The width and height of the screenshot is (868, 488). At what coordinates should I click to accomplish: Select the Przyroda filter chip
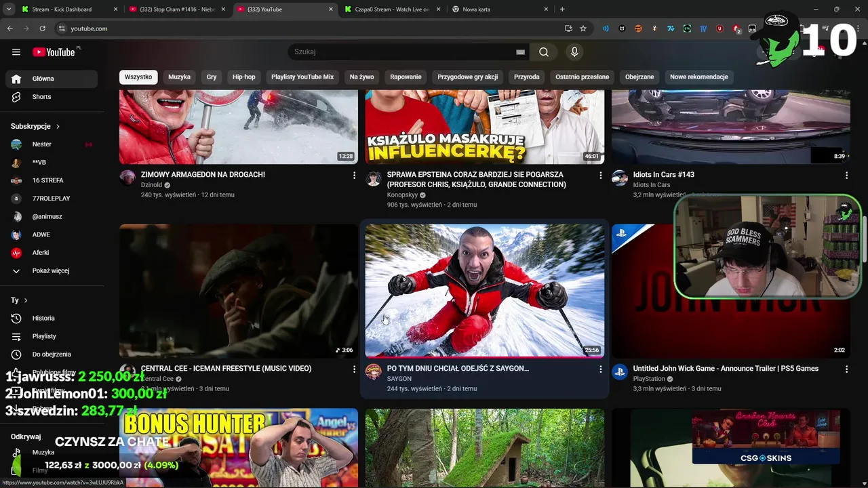click(x=527, y=77)
